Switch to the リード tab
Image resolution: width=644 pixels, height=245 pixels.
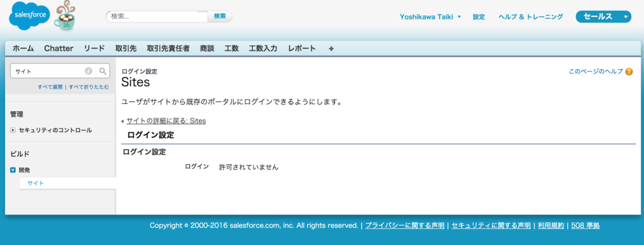(x=94, y=48)
